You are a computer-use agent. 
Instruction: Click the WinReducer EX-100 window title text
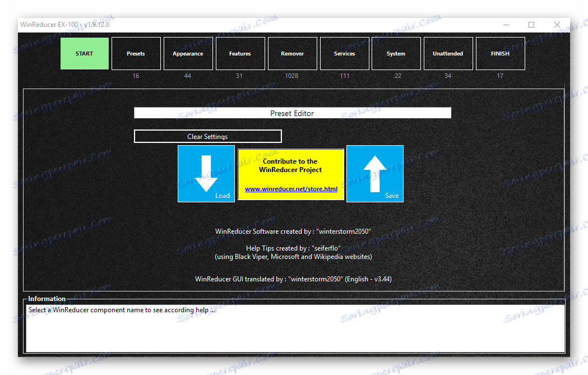tap(65, 24)
